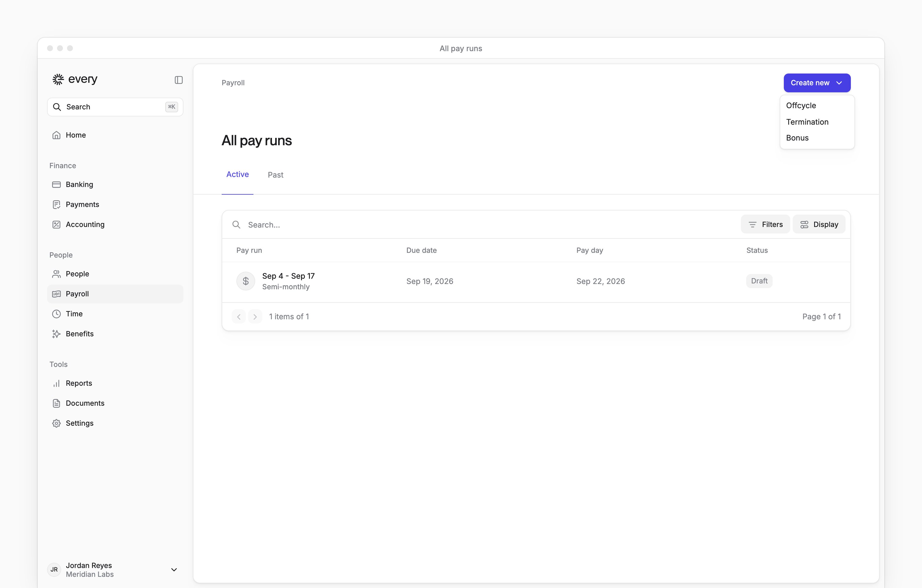Click the table search magnifier icon

click(x=237, y=225)
